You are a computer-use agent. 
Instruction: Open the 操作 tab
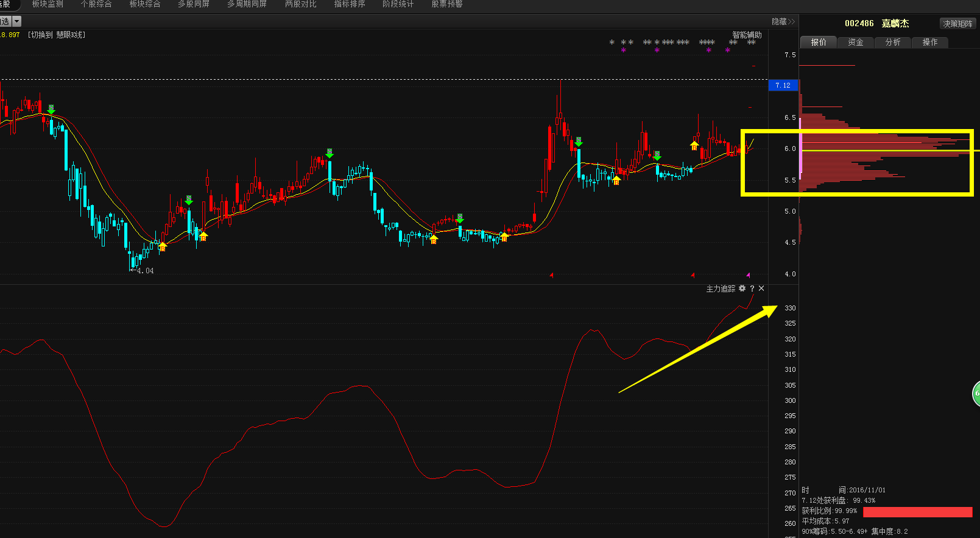pyautogui.click(x=929, y=42)
